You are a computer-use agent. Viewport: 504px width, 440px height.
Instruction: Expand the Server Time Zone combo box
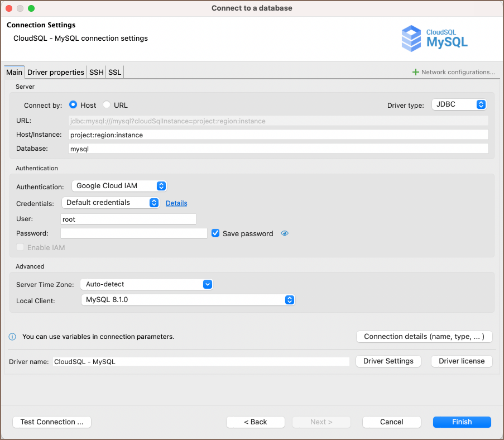pyautogui.click(x=146, y=284)
